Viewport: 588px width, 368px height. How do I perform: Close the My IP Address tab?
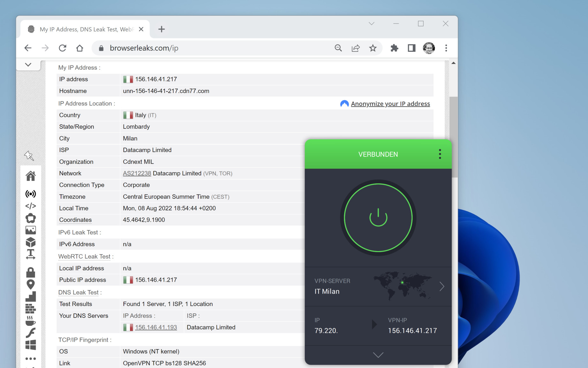pyautogui.click(x=141, y=29)
